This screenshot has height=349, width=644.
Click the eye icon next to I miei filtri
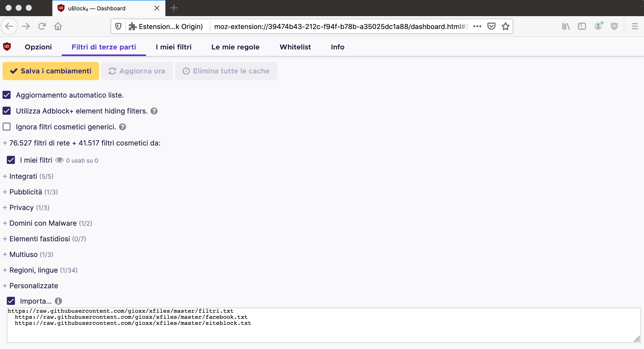pyautogui.click(x=59, y=160)
